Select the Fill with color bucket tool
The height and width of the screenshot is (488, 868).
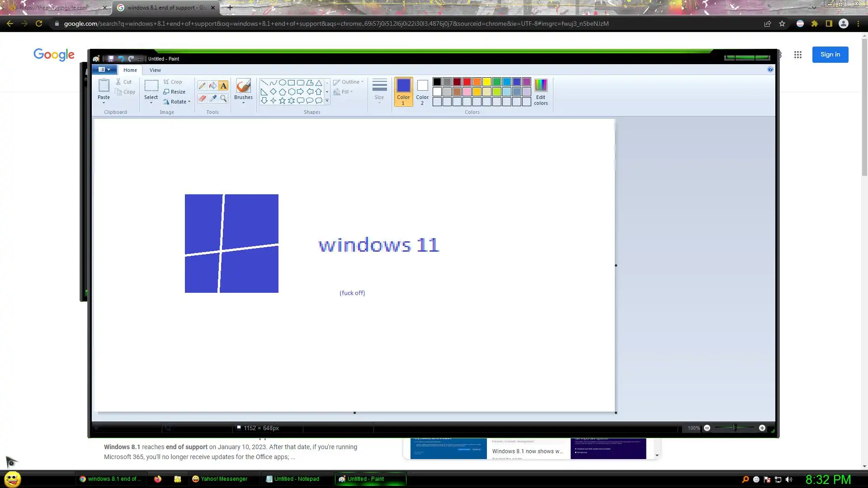click(212, 85)
